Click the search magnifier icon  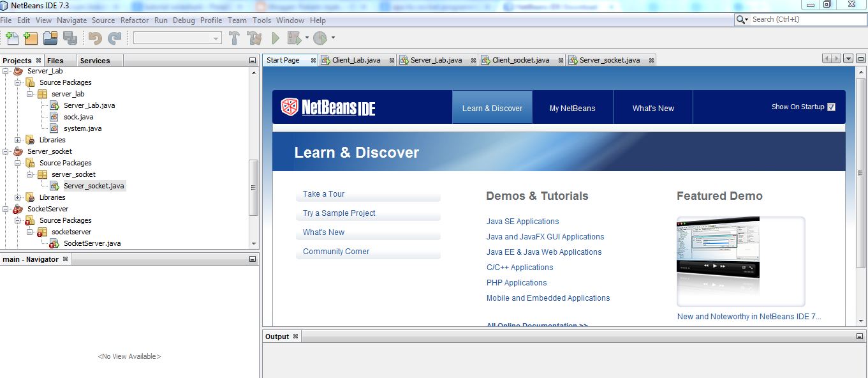click(741, 20)
